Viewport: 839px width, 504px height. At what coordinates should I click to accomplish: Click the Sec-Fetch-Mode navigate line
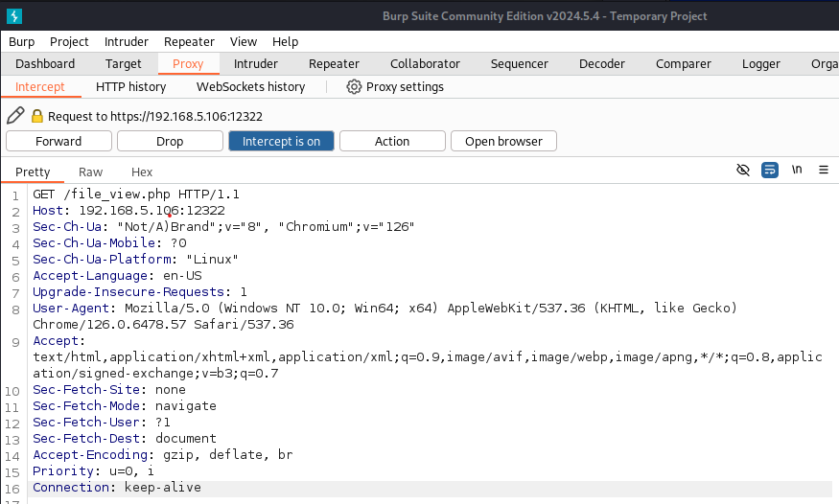[x=125, y=405]
